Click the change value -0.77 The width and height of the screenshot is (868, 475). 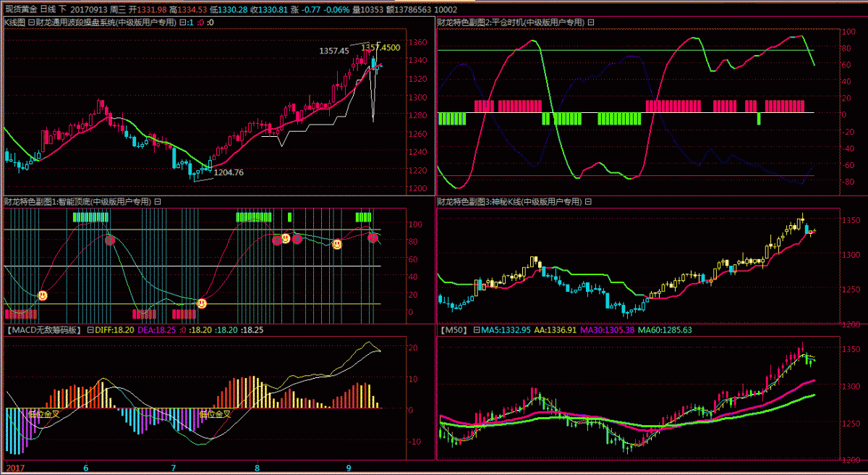click(312, 9)
